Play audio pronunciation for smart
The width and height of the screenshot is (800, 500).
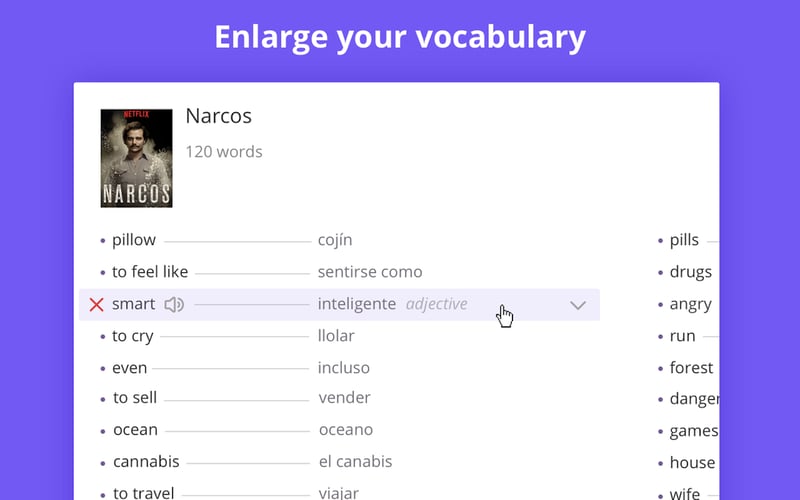click(x=174, y=305)
